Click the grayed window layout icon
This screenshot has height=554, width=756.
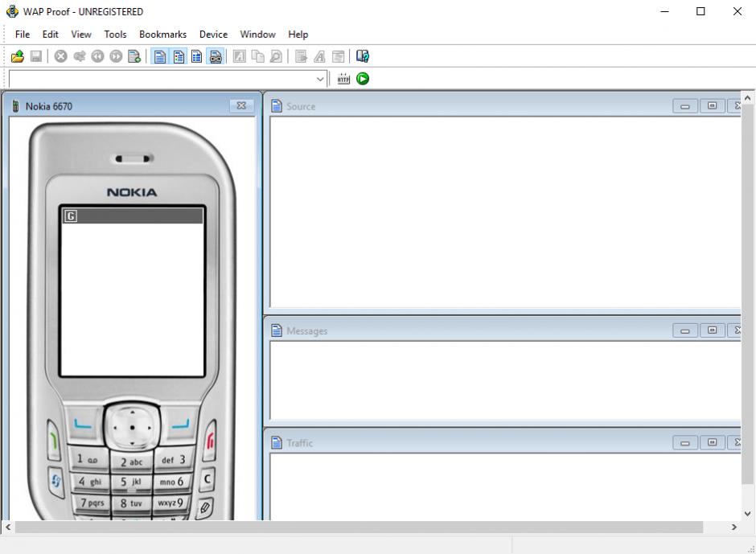[x=339, y=56]
